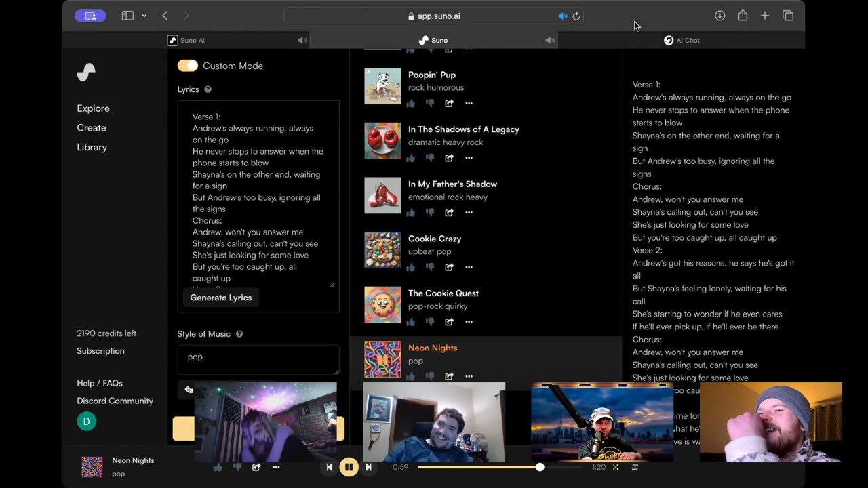
Task: Open the Lyrics help tooltip icon
Action: 208,89
